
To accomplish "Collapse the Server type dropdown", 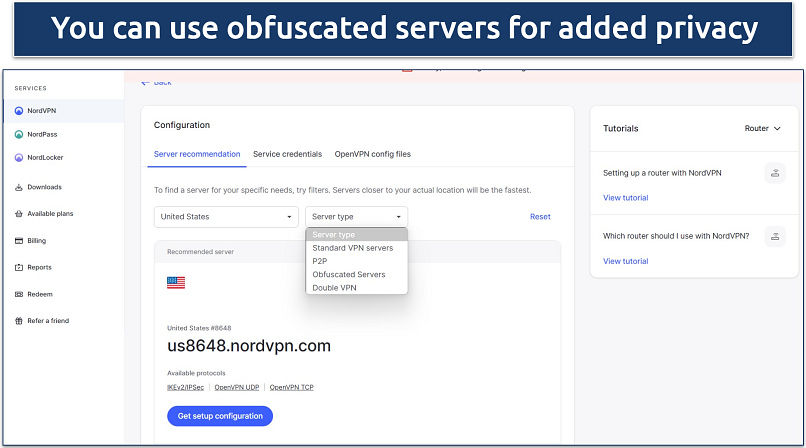I will (x=356, y=217).
